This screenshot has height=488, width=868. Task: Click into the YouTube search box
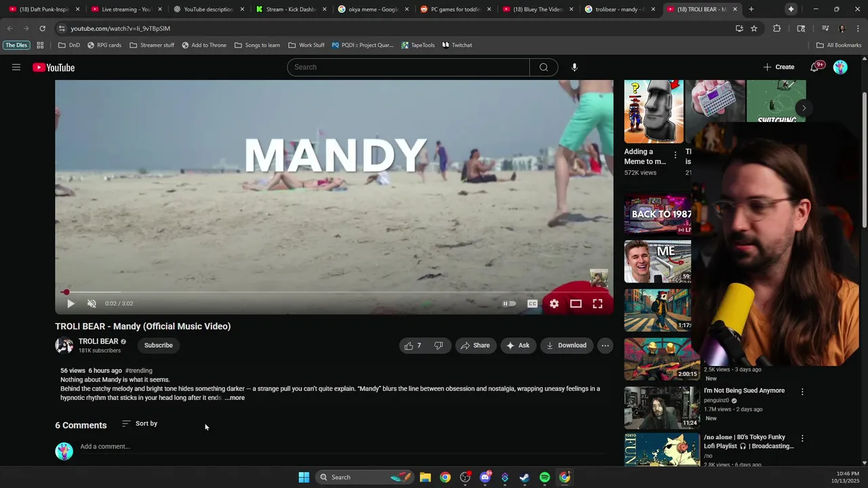tap(408, 67)
